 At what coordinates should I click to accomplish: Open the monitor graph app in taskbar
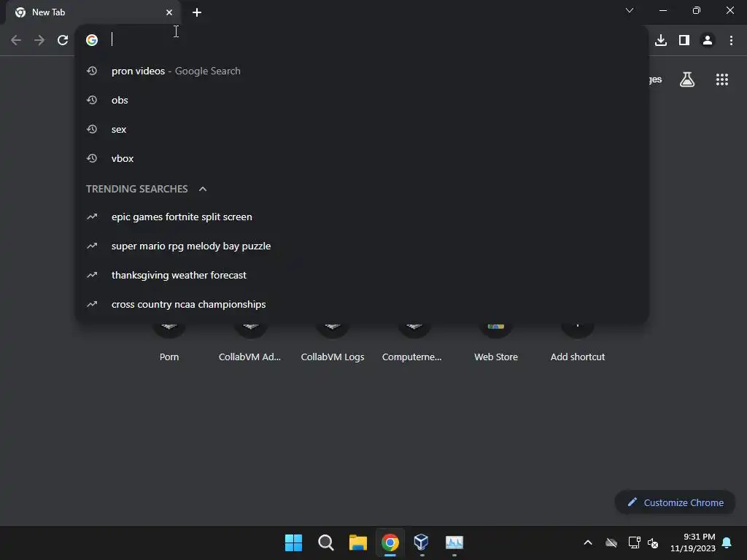454,542
